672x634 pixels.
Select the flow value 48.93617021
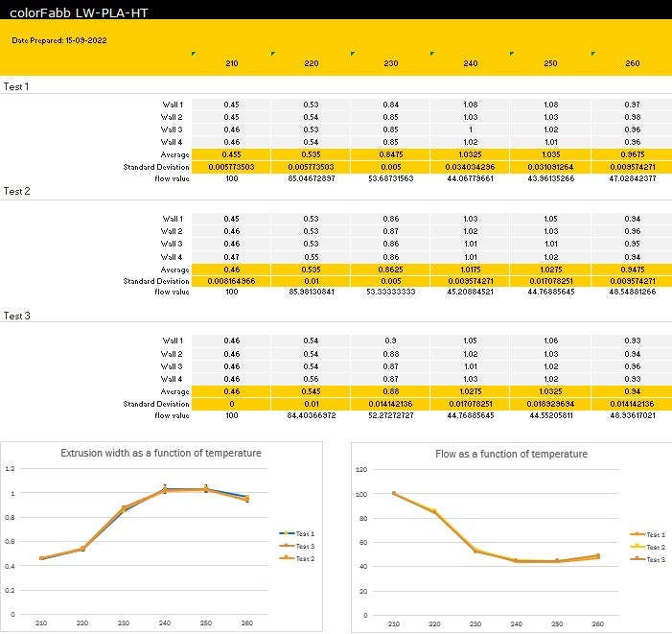coord(632,415)
